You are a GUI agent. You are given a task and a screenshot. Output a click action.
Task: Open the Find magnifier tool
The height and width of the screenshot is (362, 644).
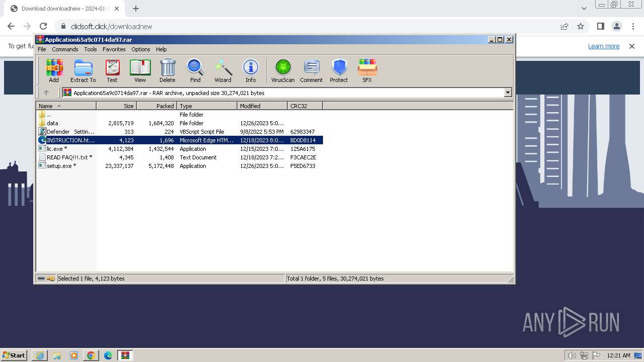[195, 70]
